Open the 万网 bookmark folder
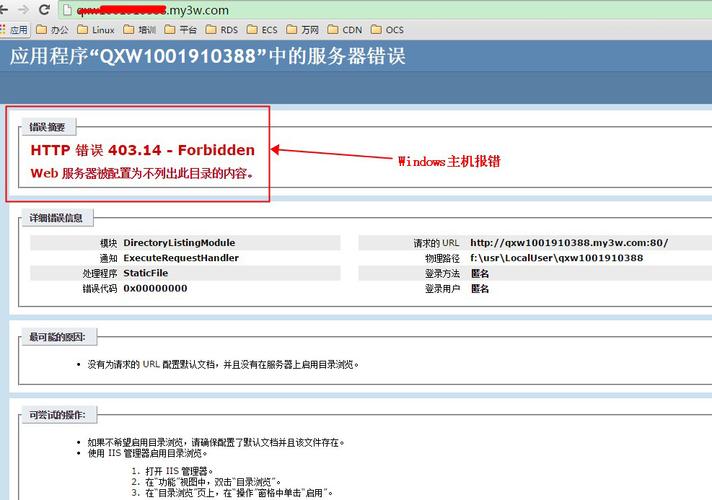 pos(303,30)
